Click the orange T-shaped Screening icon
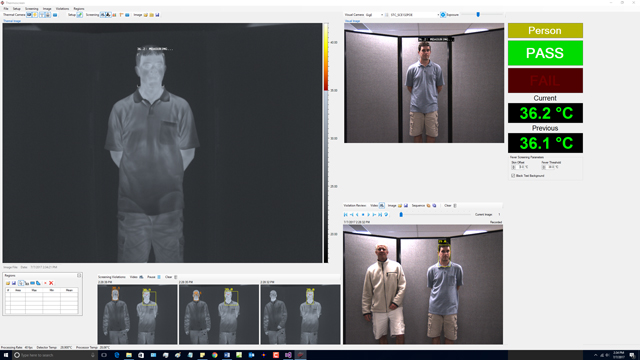The width and height of the screenshot is (640, 360). click(121, 15)
